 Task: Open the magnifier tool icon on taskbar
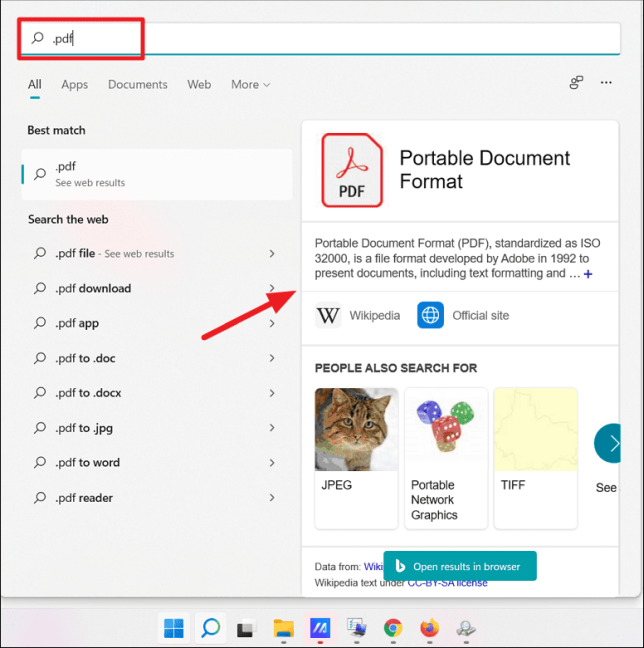click(466, 628)
